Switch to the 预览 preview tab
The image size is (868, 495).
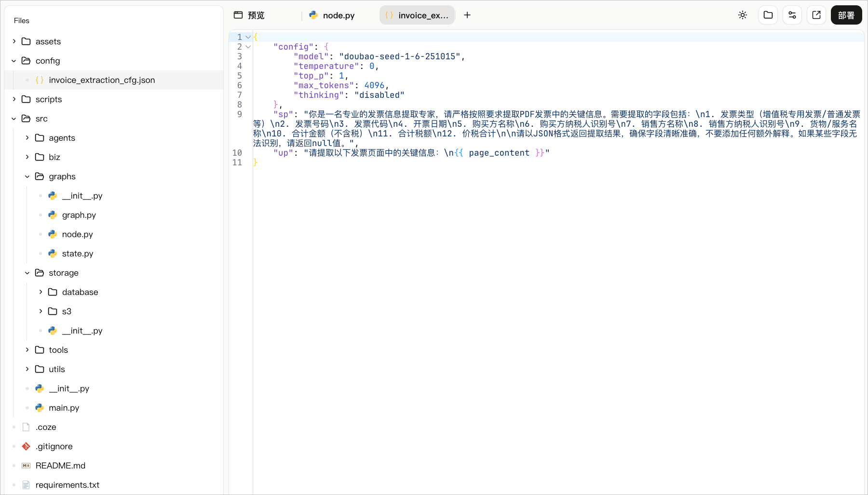click(256, 15)
